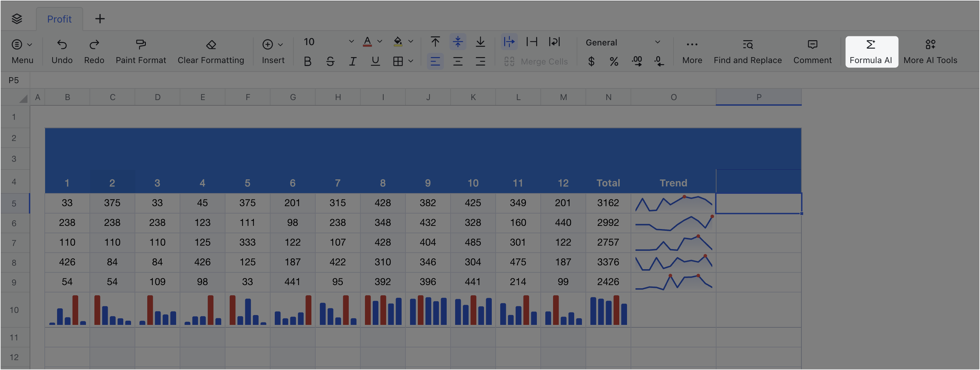Toggle italic formatting
Image resolution: width=980 pixels, height=370 pixels.
click(352, 61)
